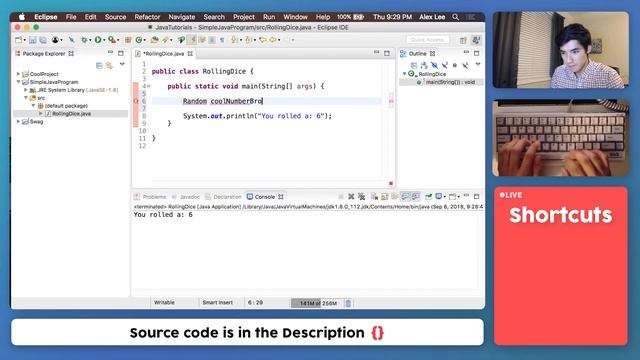Select the Java perspective icon
This screenshot has height=360, width=640.
click(476, 40)
